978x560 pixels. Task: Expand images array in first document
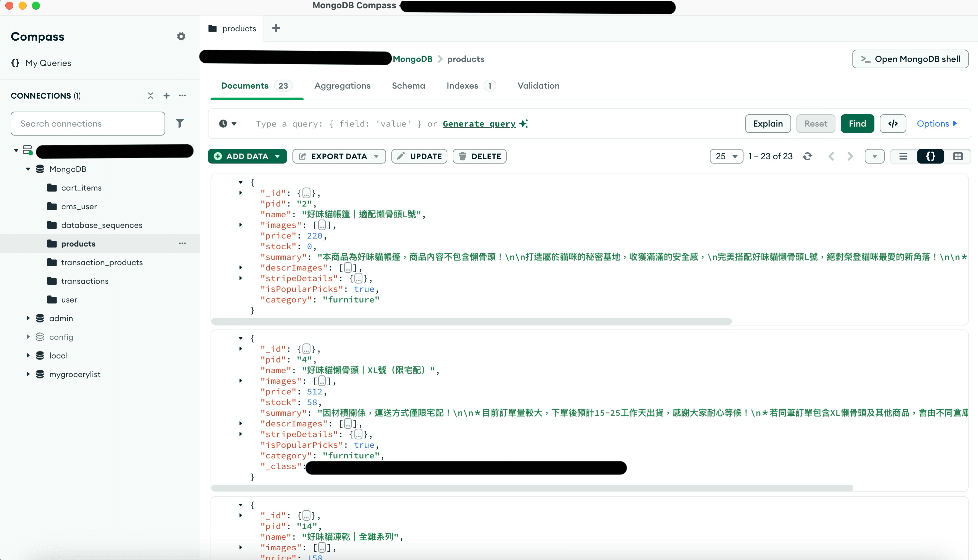pyautogui.click(x=241, y=225)
